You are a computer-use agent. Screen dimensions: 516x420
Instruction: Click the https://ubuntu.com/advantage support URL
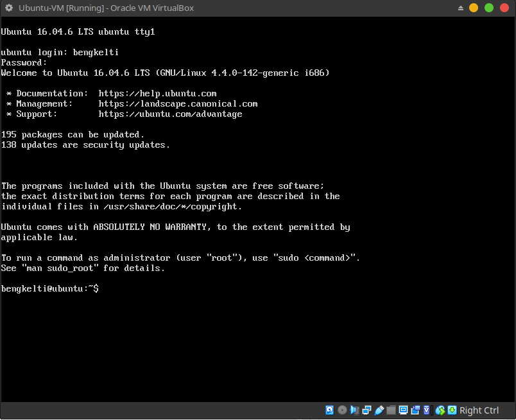point(171,114)
